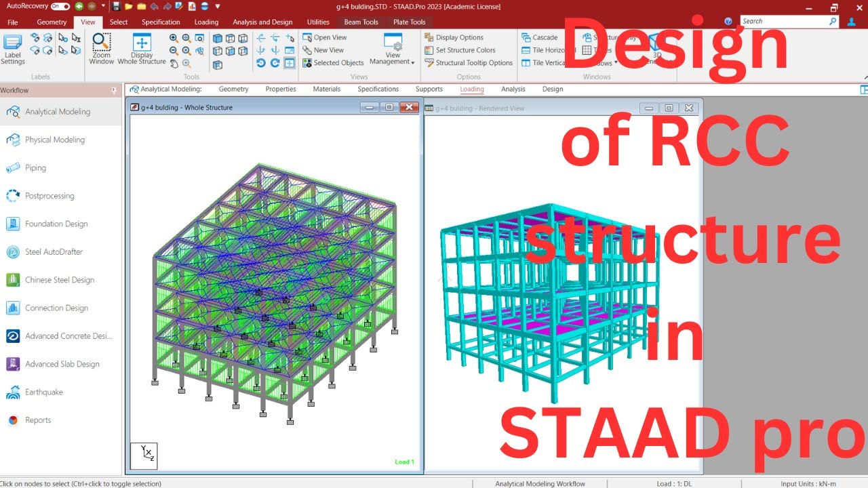Save the file from quick access toolbar
Image resolution: width=868 pixels, height=488 pixels.
(117, 6)
